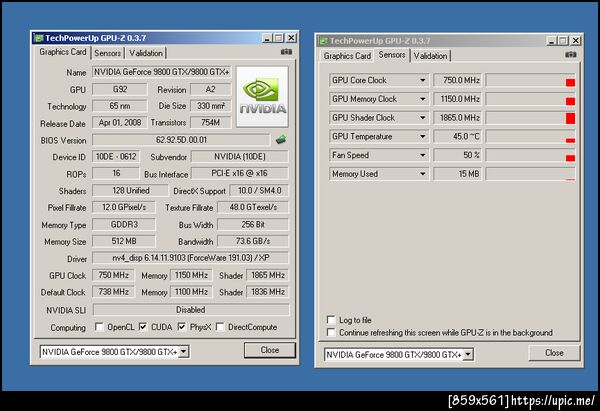The width and height of the screenshot is (600, 411).
Task: Click the BIOS Version field 62.92.5D.00.01
Action: 181,140
